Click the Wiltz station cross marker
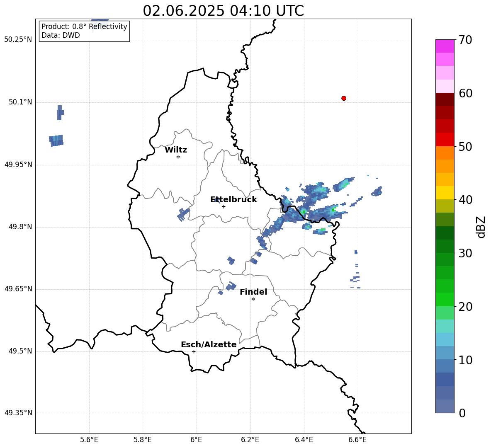 click(178, 157)
